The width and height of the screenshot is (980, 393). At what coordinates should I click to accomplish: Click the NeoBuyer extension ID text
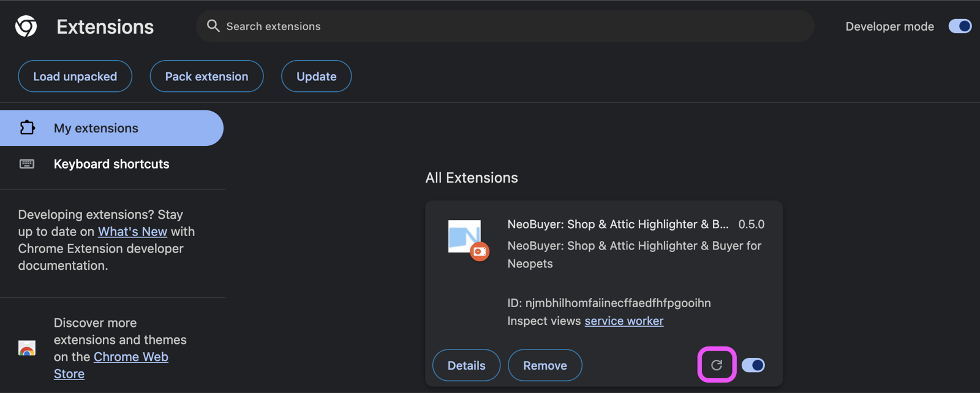tap(609, 303)
